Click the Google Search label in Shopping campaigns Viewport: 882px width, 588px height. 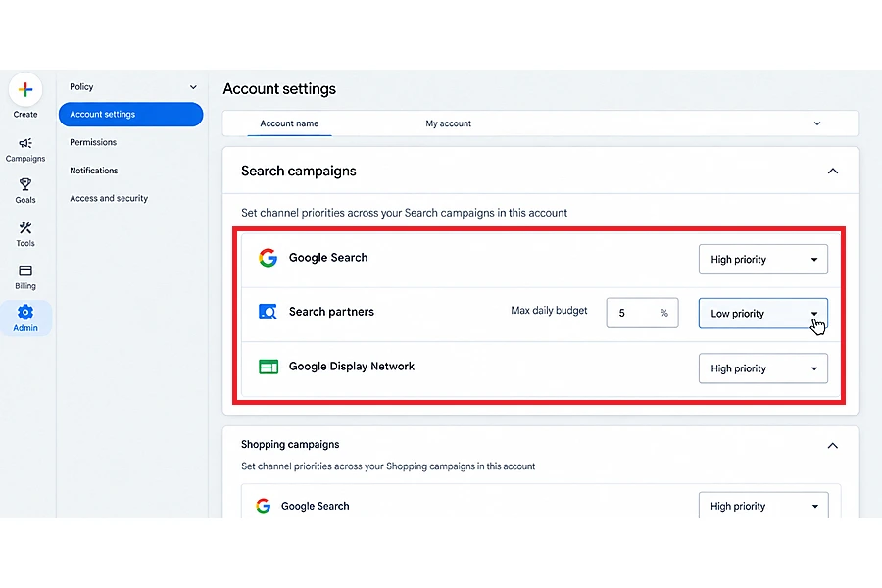[315, 506]
